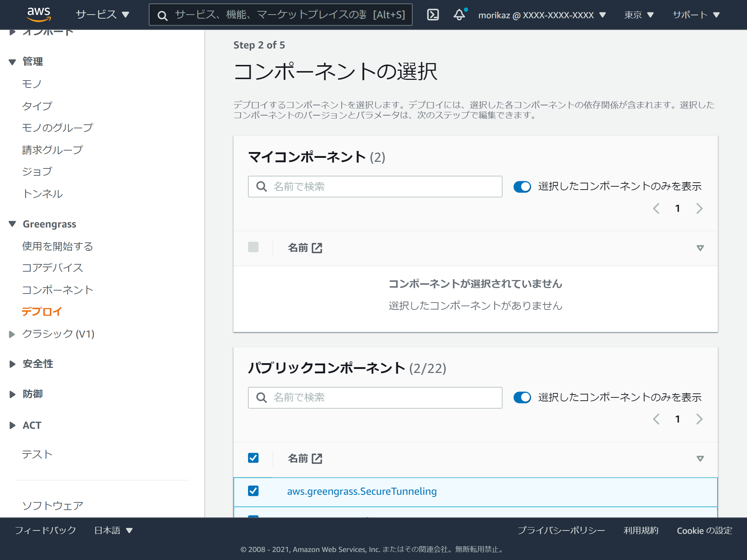Open the notifications bell
747x560 pixels.
459,15
